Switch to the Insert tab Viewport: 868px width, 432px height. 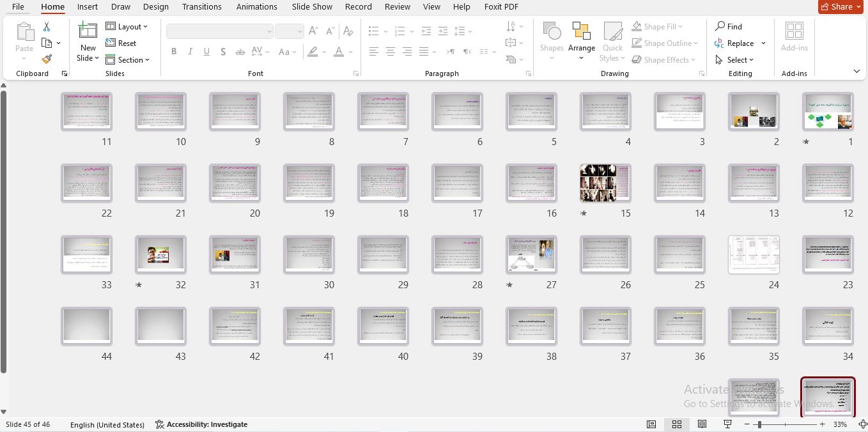click(x=88, y=6)
